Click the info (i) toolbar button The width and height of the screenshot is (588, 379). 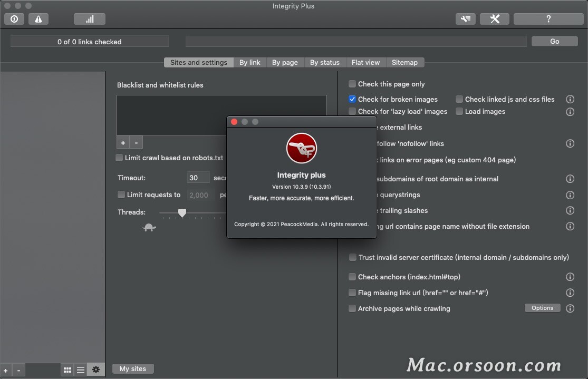14,19
